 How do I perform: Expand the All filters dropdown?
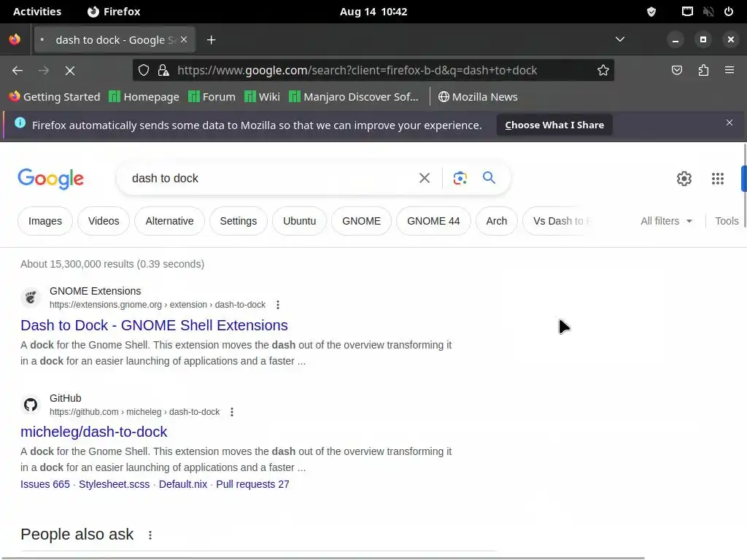(x=666, y=221)
